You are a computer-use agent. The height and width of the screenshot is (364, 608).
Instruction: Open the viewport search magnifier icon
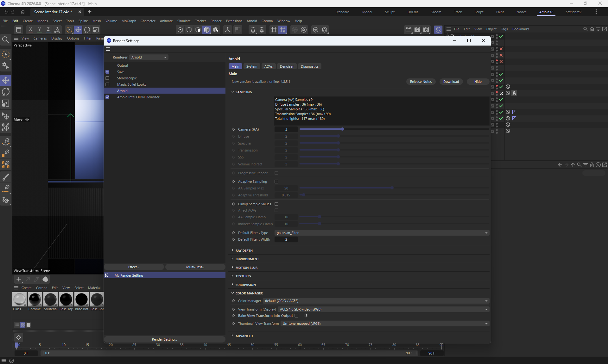pyautogui.click(x=5, y=40)
